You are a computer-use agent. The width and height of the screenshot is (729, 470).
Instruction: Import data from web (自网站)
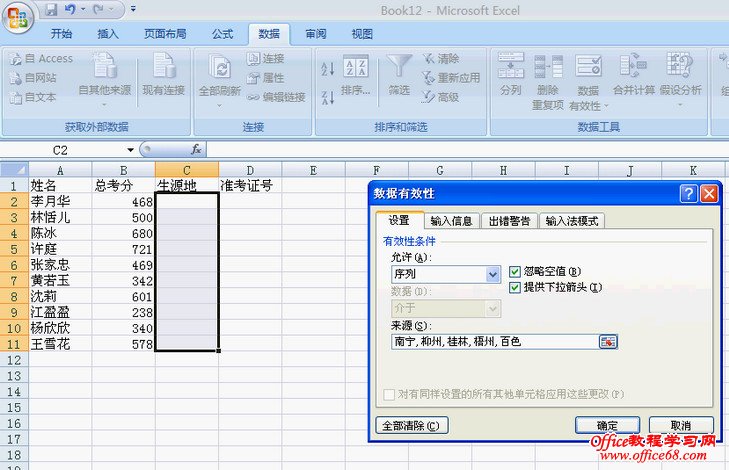click(33, 78)
